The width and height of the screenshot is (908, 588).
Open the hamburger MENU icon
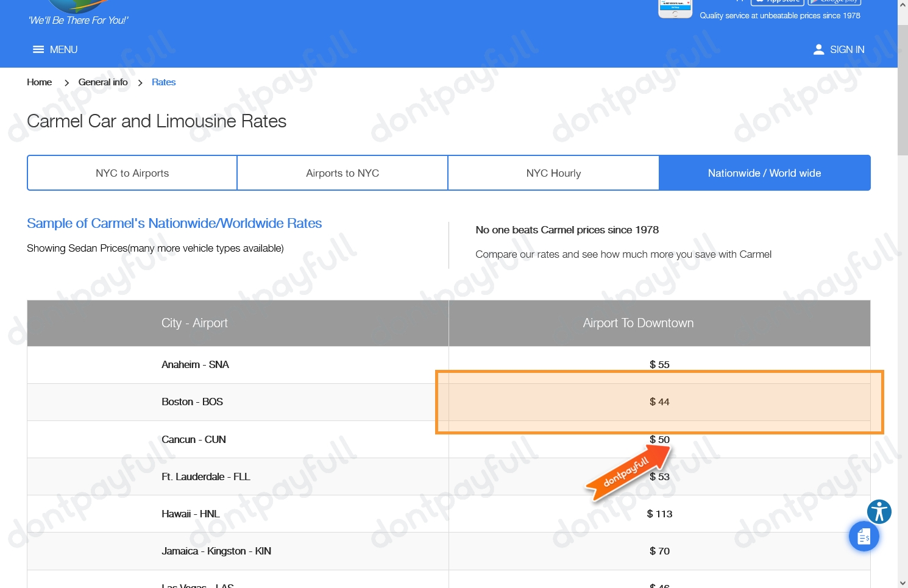point(38,49)
